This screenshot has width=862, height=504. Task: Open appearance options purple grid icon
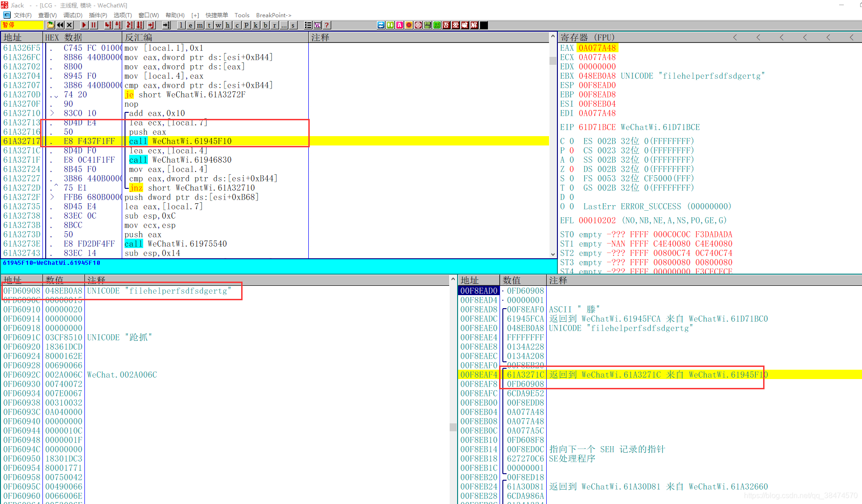coord(318,25)
